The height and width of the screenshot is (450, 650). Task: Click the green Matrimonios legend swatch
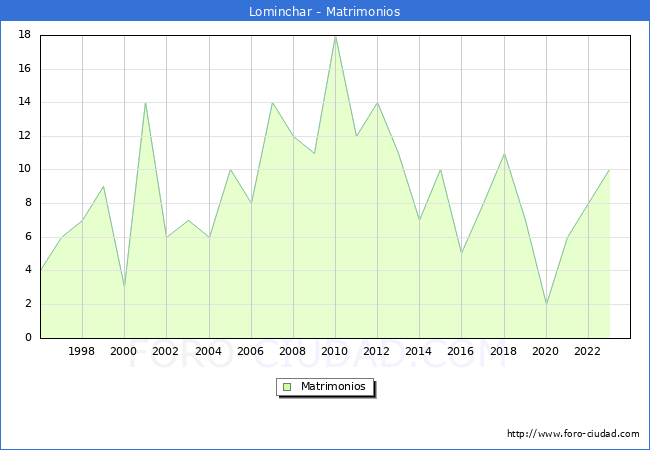point(286,386)
